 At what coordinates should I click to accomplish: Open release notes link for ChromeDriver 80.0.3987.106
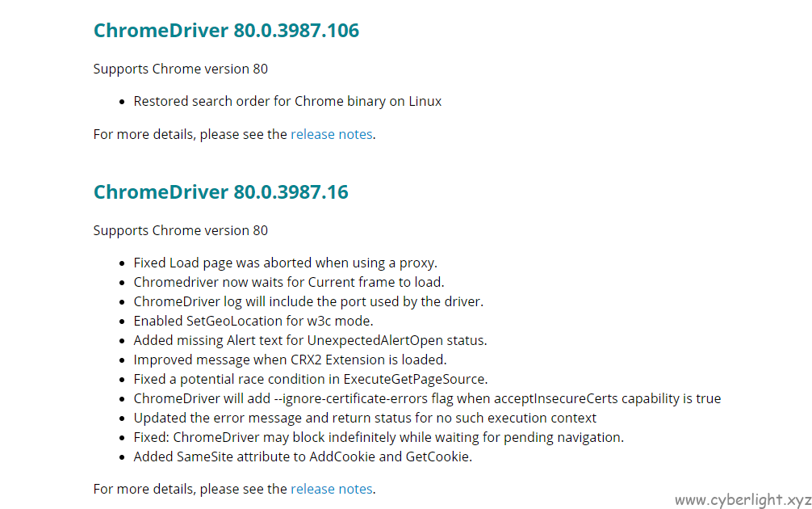click(332, 134)
